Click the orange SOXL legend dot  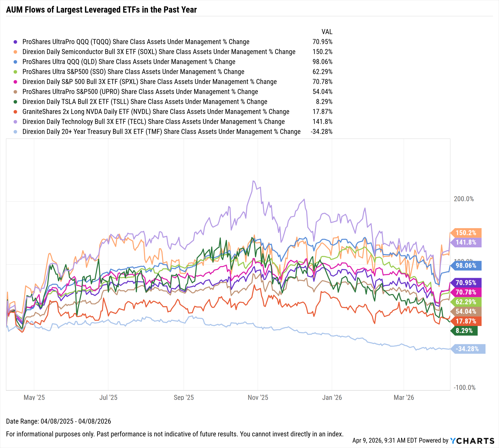pyautogui.click(x=15, y=52)
